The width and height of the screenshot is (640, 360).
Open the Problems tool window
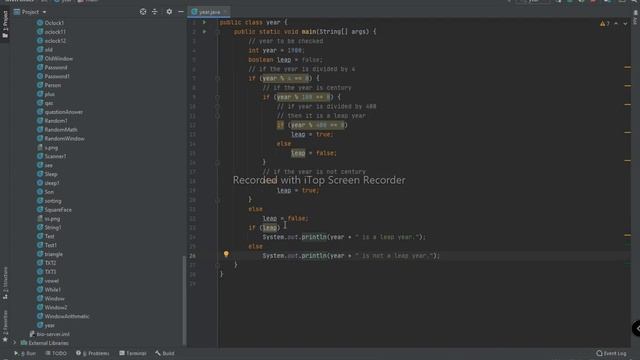click(93, 353)
